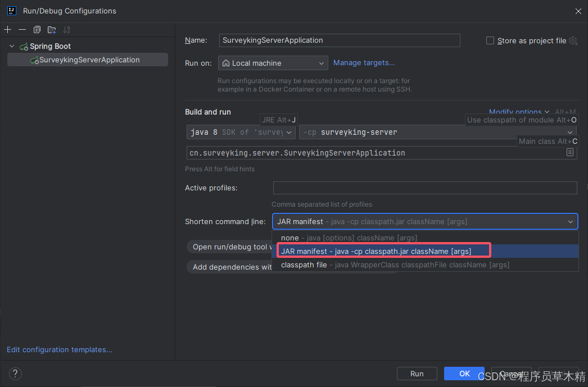This screenshot has width=588, height=387.
Task: Select none from shorten command line list
Action: 290,238
